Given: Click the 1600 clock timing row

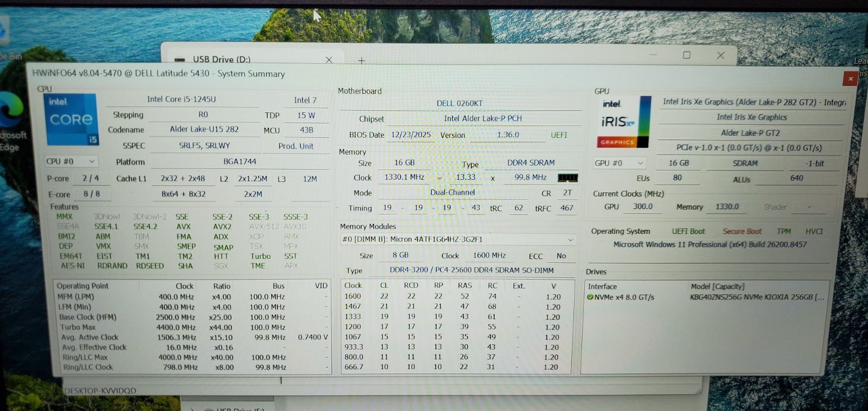Looking at the screenshot, I should 456,296.
